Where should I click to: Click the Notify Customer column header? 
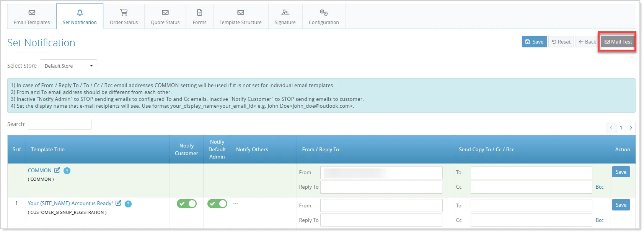coord(186,149)
